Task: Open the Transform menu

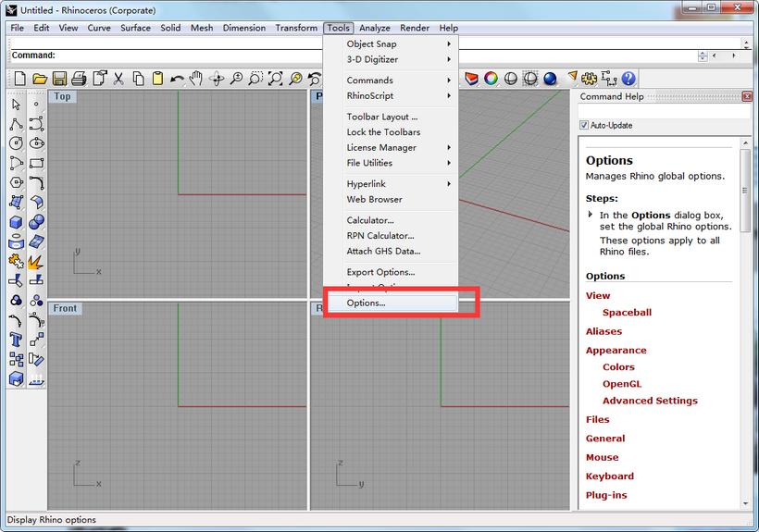Action: click(x=296, y=28)
